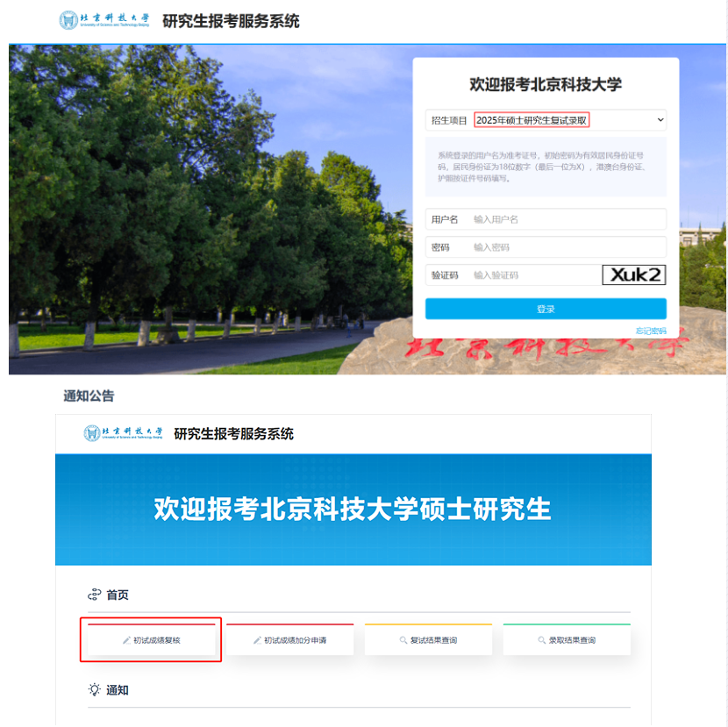Click the pencil icon on 初试成绩复核

click(126, 641)
